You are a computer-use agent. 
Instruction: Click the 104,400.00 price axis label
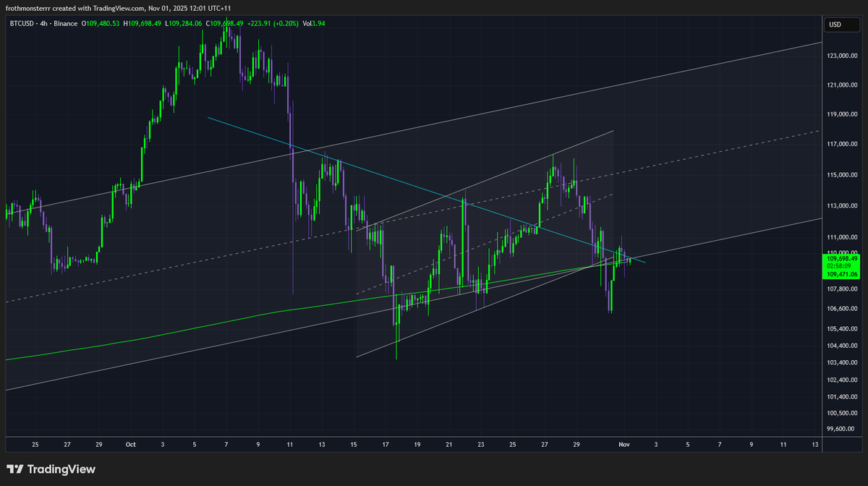coord(843,346)
